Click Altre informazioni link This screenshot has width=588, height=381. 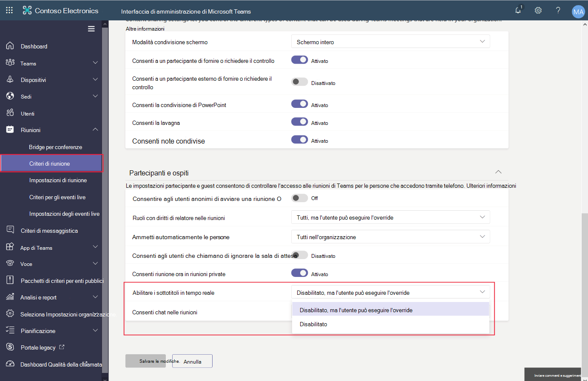(x=145, y=28)
